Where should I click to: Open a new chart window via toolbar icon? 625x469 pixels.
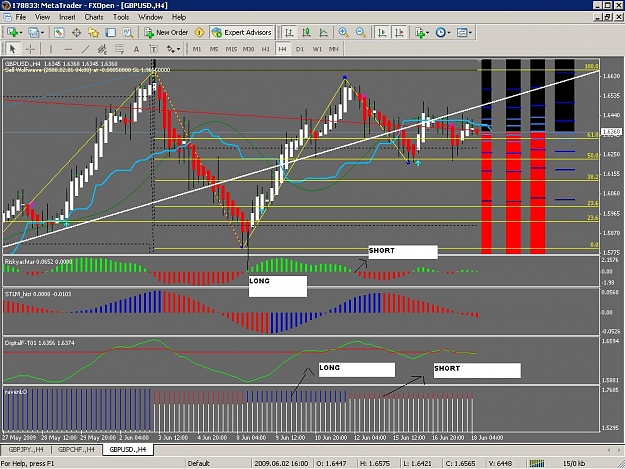click(x=12, y=33)
